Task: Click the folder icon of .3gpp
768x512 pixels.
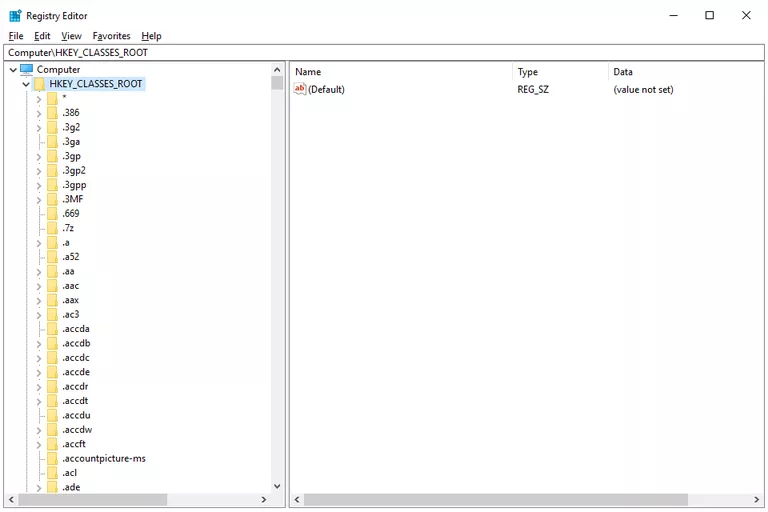Action: (x=52, y=185)
